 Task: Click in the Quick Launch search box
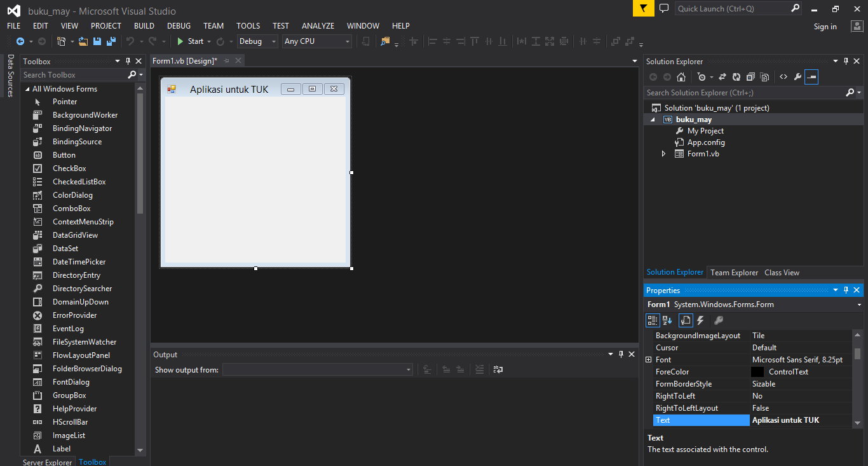coord(733,9)
